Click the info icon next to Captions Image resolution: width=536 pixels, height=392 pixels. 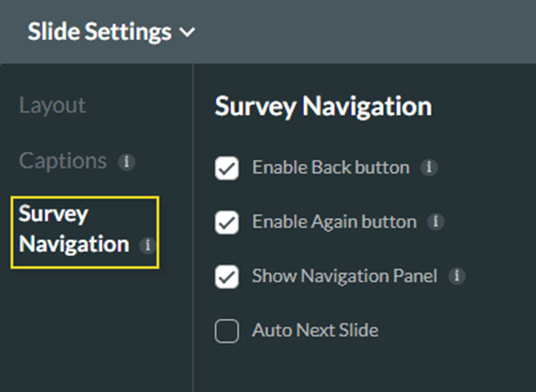pos(127,162)
